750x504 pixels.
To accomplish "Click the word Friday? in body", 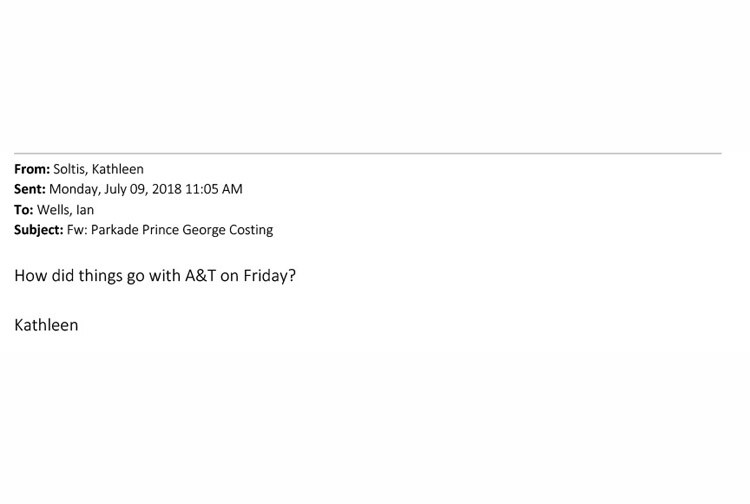I will 270,276.
